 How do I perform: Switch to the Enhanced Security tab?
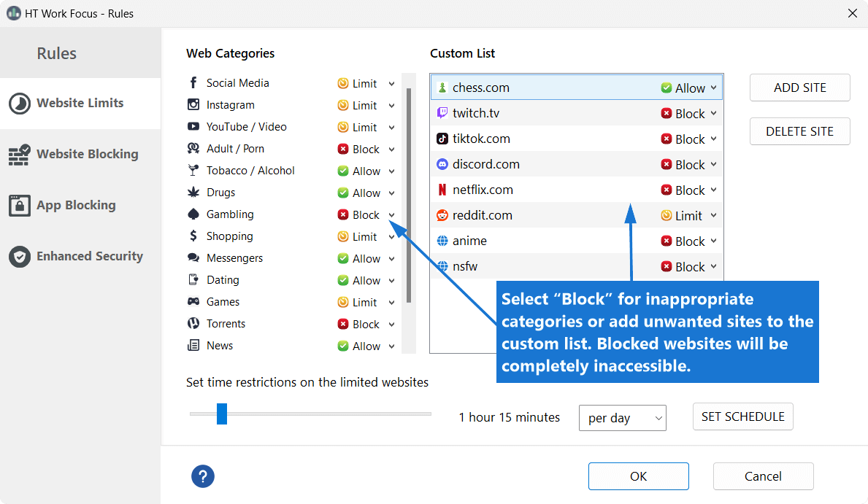80,257
